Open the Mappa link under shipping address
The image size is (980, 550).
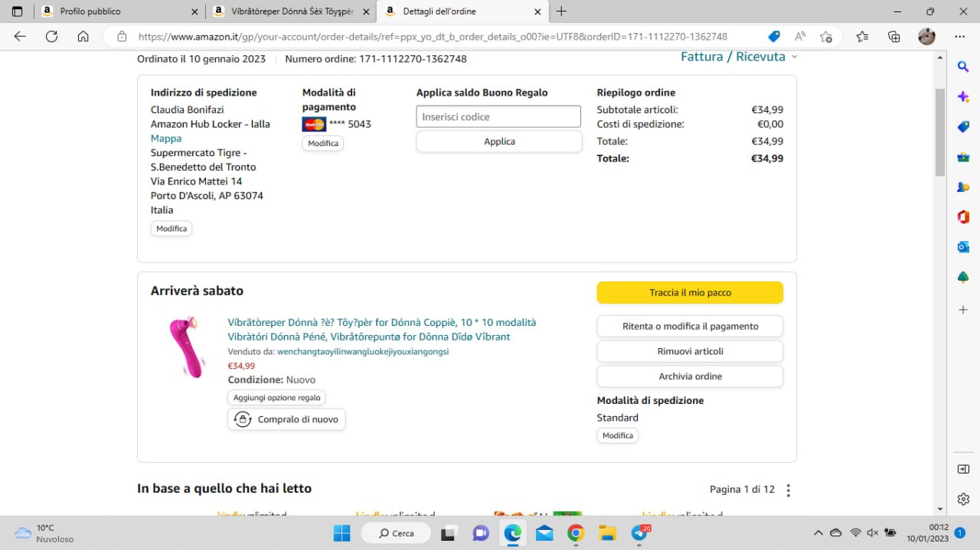click(166, 138)
